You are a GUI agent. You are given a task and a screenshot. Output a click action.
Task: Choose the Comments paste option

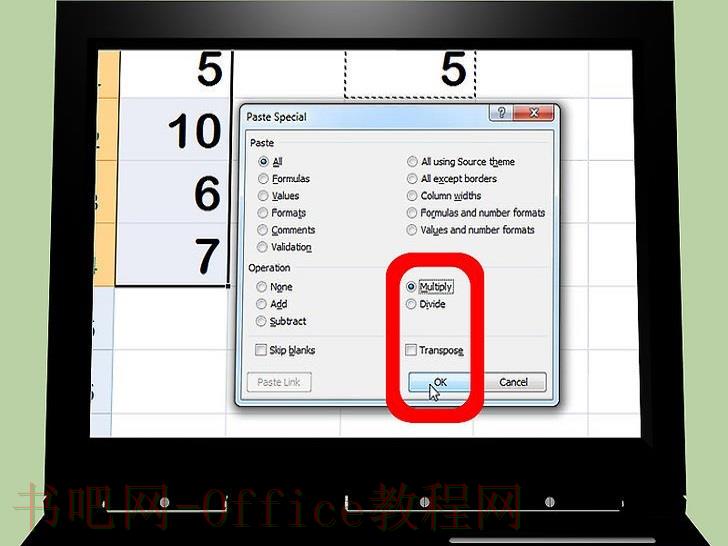tap(262, 230)
